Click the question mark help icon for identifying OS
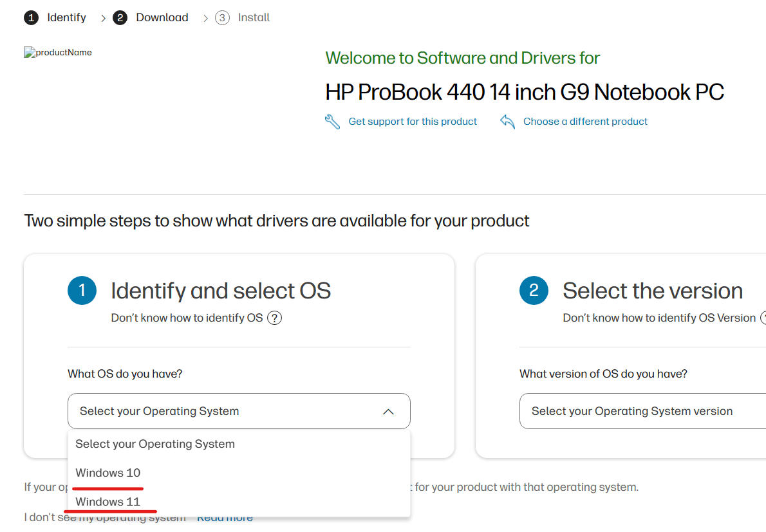The height and width of the screenshot is (532, 766). click(275, 318)
